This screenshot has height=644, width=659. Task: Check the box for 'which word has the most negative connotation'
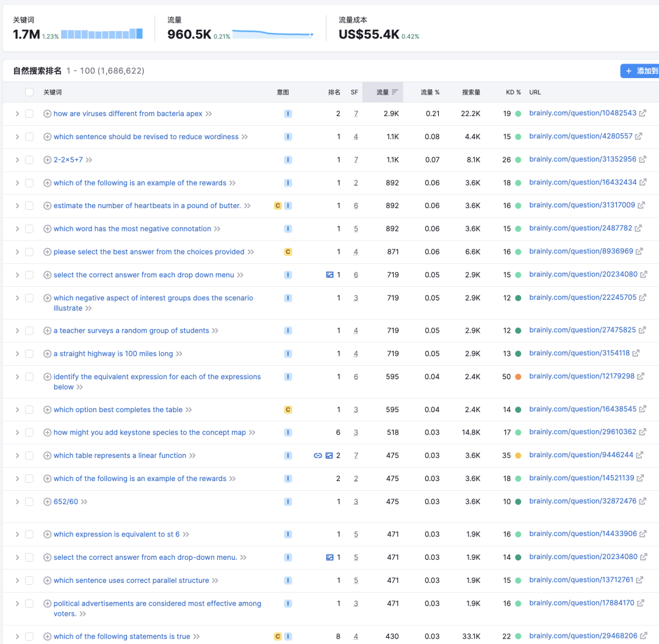pos(29,229)
